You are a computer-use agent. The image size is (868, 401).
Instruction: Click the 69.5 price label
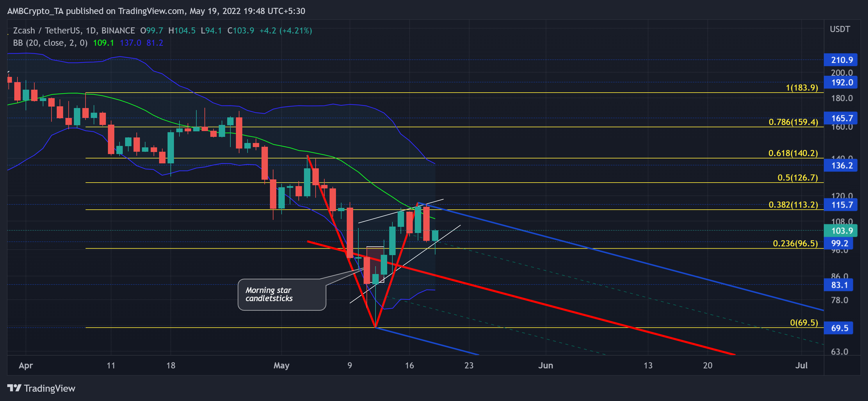(x=838, y=328)
